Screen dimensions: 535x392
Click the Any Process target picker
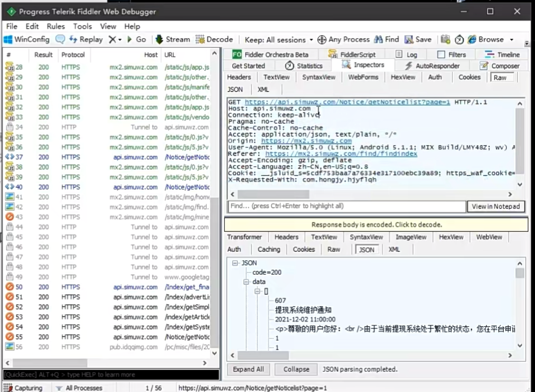pos(343,40)
